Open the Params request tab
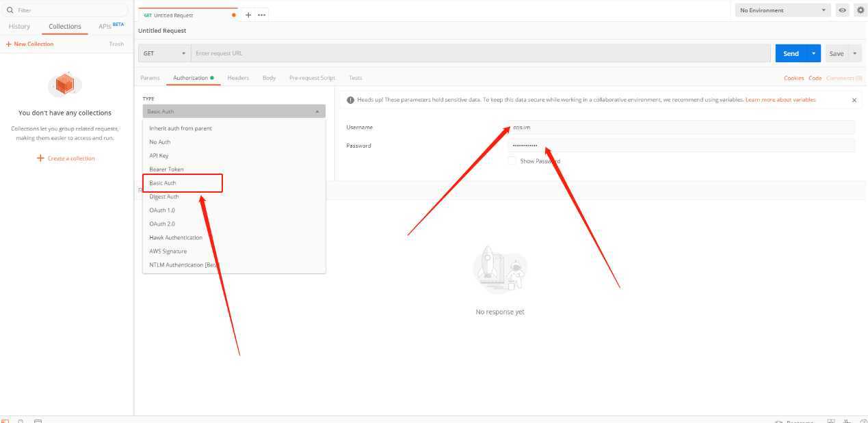 (x=150, y=78)
